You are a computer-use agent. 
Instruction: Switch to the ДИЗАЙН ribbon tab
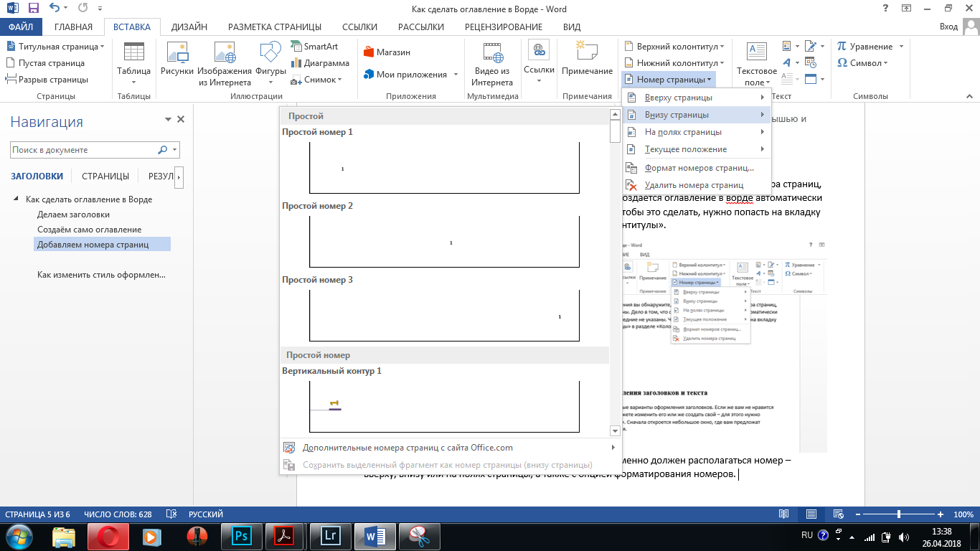tap(189, 27)
